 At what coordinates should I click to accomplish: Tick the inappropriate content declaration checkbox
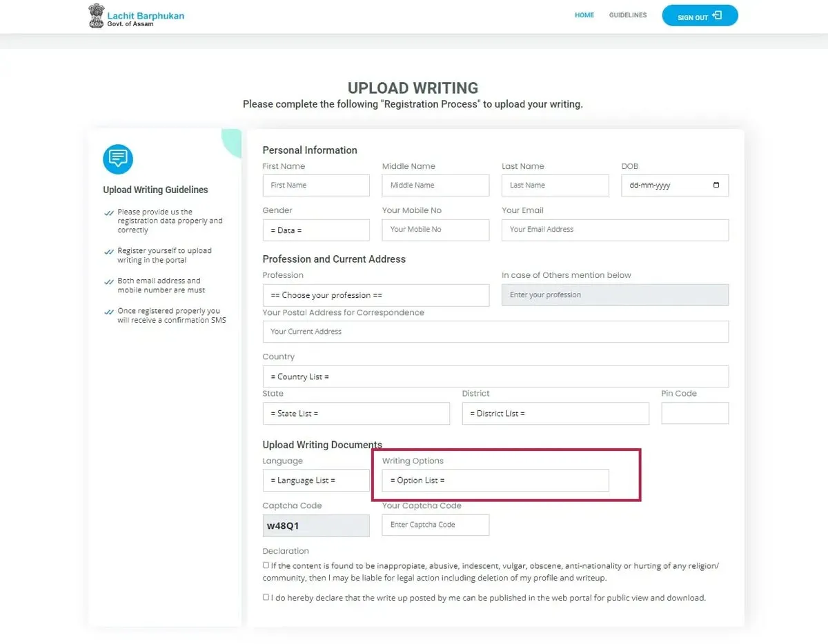(x=266, y=565)
